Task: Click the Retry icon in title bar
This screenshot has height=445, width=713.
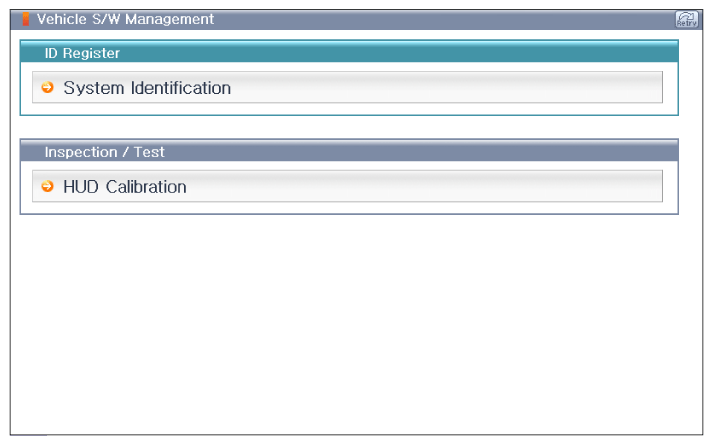Action: click(687, 20)
